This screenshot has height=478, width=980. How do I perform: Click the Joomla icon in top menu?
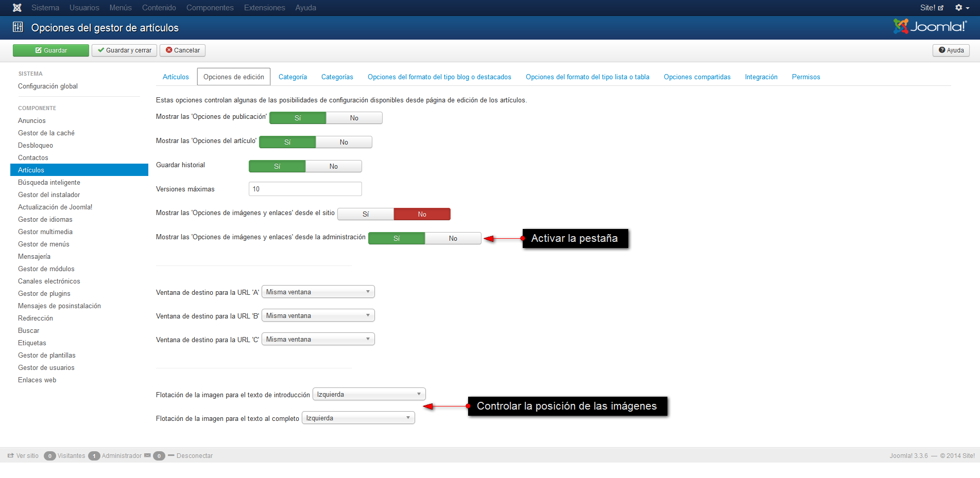click(x=17, y=8)
